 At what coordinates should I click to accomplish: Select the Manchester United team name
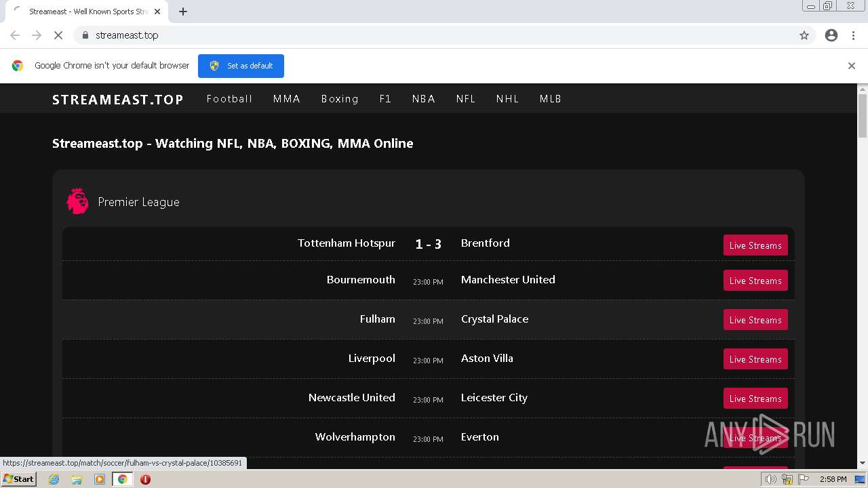click(508, 279)
